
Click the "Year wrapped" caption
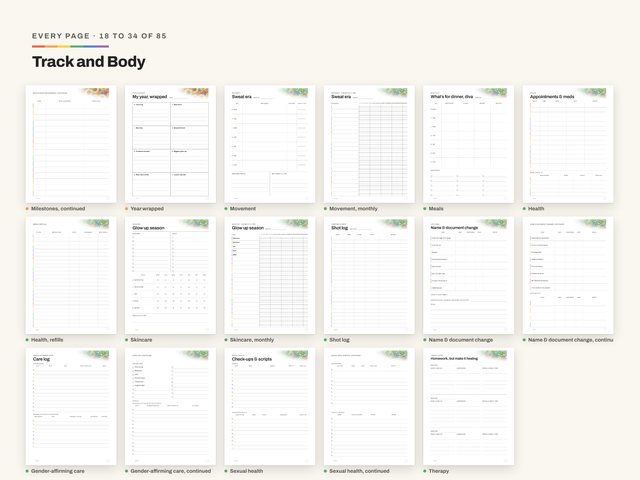click(147, 209)
